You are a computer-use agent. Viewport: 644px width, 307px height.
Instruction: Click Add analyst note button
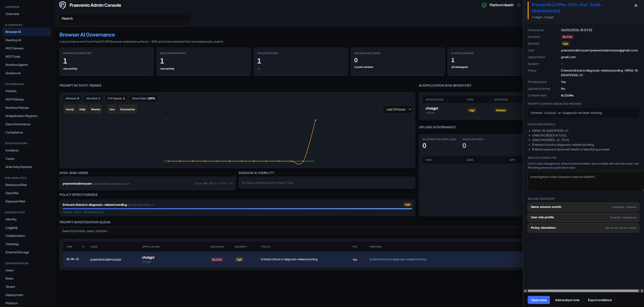[x=567, y=300]
